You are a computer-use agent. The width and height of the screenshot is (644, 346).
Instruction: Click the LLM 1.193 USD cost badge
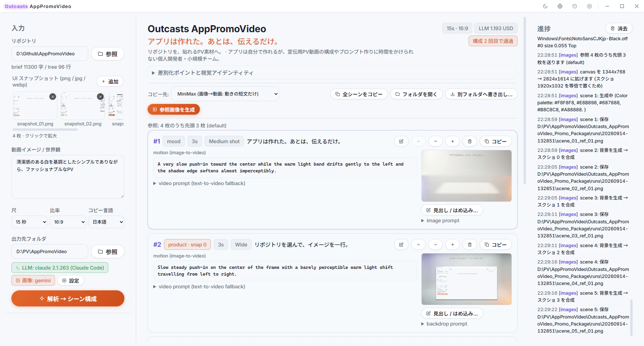tap(496, 28)
